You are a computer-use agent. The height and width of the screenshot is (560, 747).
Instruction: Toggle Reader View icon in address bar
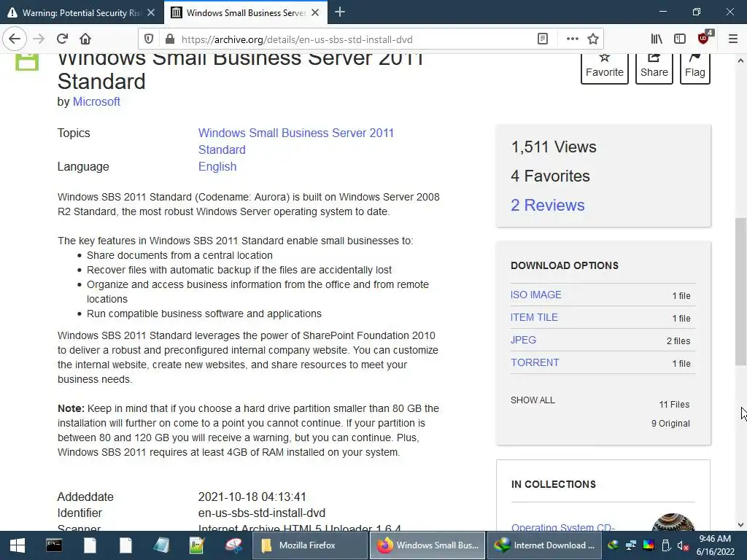[543, 39]
